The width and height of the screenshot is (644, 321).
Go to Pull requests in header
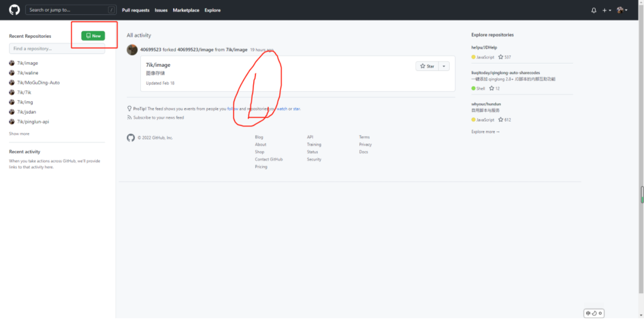(x=136, y=10)
